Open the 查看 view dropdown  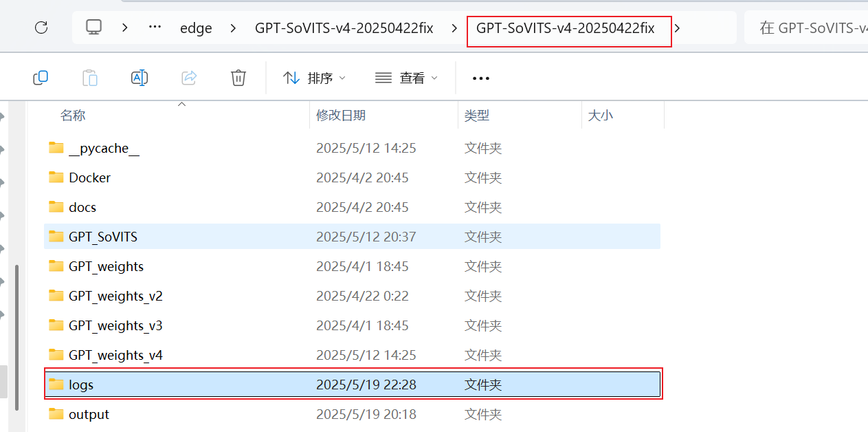click(406, 78)
